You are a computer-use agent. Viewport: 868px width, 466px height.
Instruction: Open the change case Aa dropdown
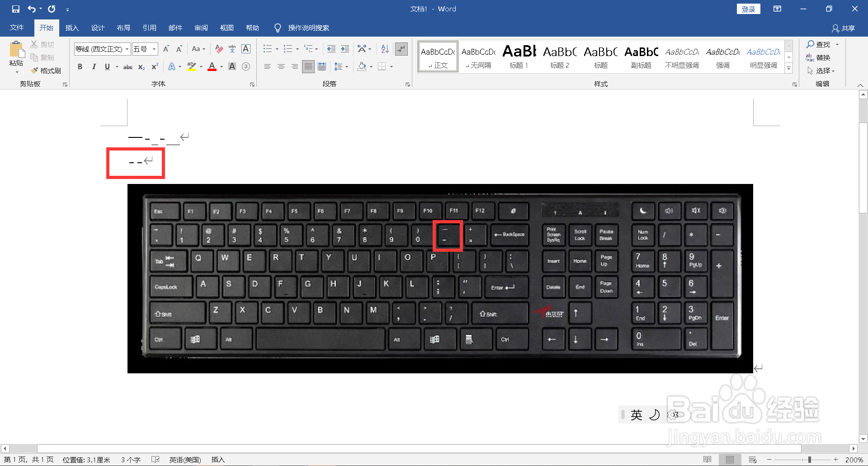(x=198, y=49)
